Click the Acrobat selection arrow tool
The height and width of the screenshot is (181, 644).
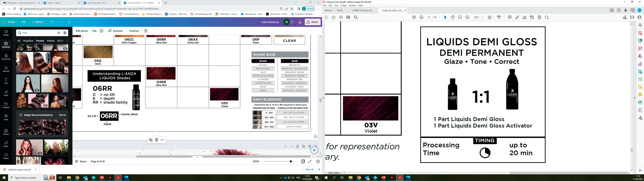pyautogui.click(x=445, y=17)
